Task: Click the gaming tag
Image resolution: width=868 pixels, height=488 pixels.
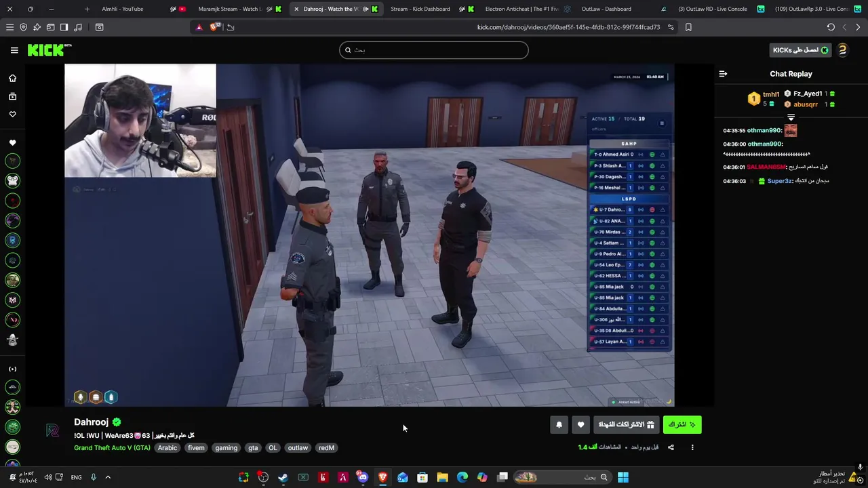Action: (226, 448)
